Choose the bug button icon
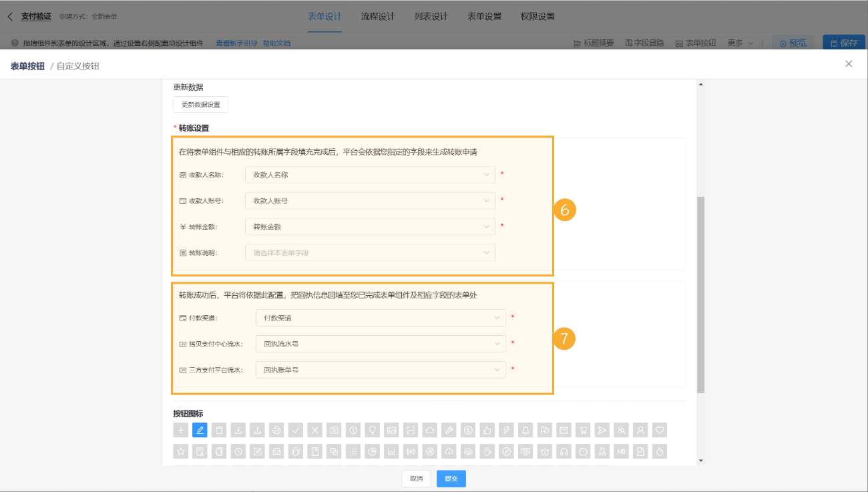The image size is (868, 492). (296, 451)
